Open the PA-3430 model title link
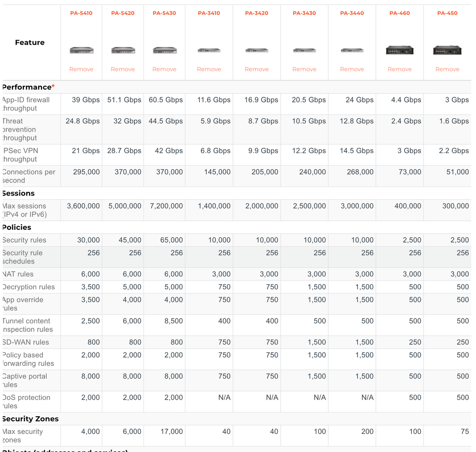This screenshot has width=476, height=452. click(x=304, y=13)
